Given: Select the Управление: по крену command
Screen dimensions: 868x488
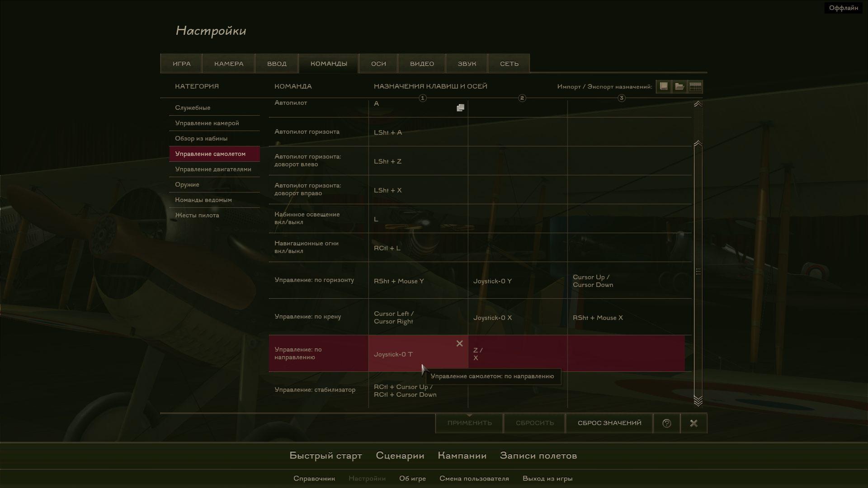Looking at the screenshot, I should click(318, 317).
